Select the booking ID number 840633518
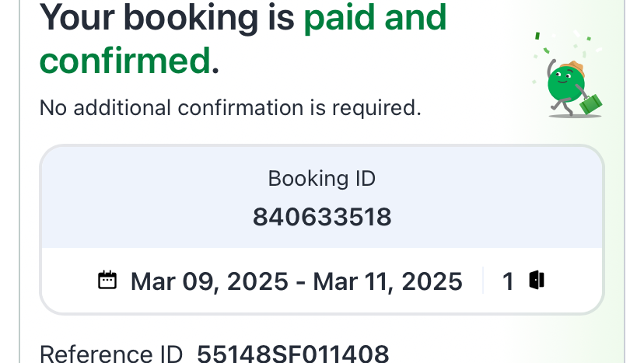The image size is (644, 363). pyautogui.click(x=321, y=217)
